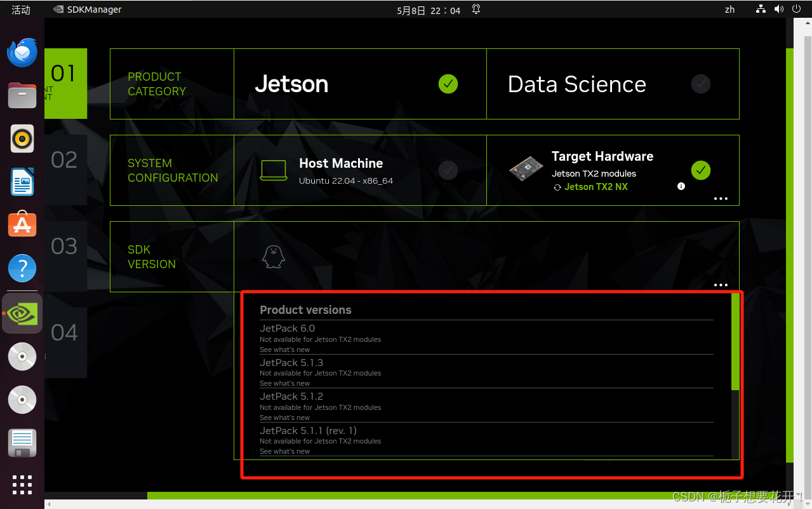This screenshot has height=509, width=812.
Task: Show applications grid in the dock
Action: pyautogui.click(x=22, y=485)
